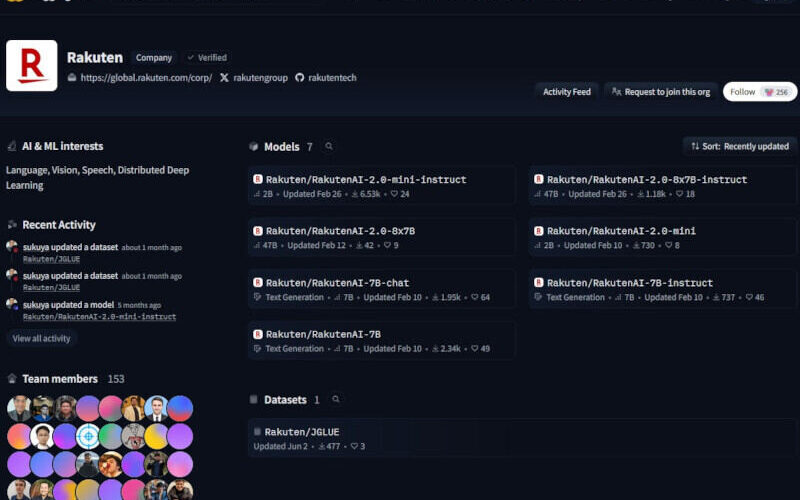Image resolution: width=800 pixels, height=500 pixels.
Task: Open first Rakuten/JGLUE link in Recent Activity
Action: coord(52,259)
